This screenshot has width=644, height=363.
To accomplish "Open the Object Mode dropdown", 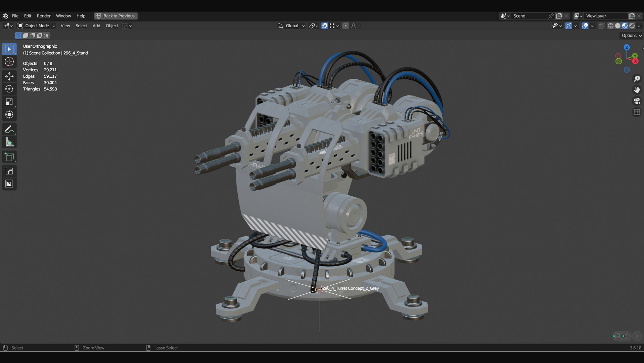I will point(36,26).
